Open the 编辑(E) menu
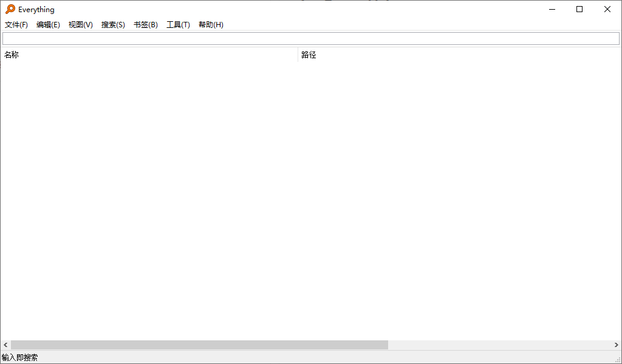The width and height of the screenshot is (622, 364). point(48,25)
